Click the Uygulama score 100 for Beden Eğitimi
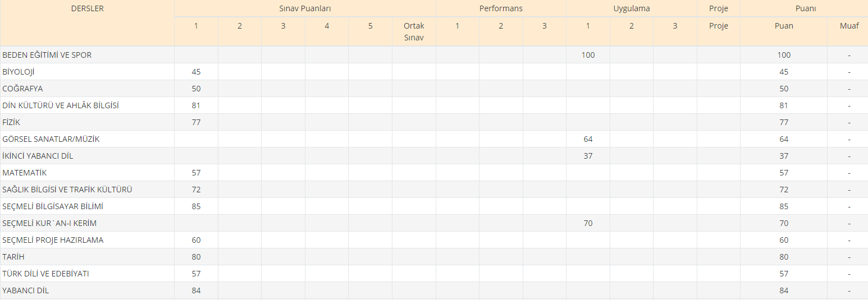This screenshot has height=300, width=868. (588, 55)
